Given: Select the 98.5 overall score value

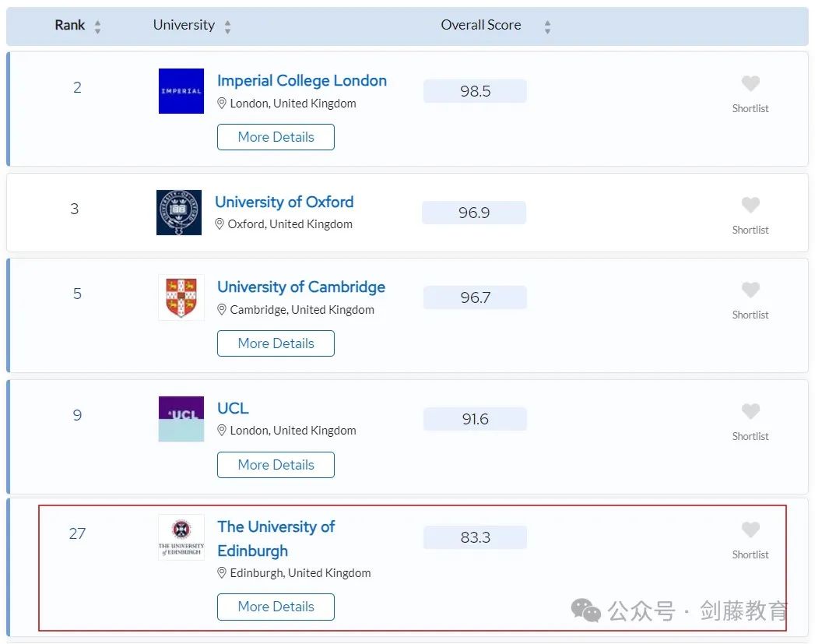Looking at the screenshot, I should [x=475, y=91].
